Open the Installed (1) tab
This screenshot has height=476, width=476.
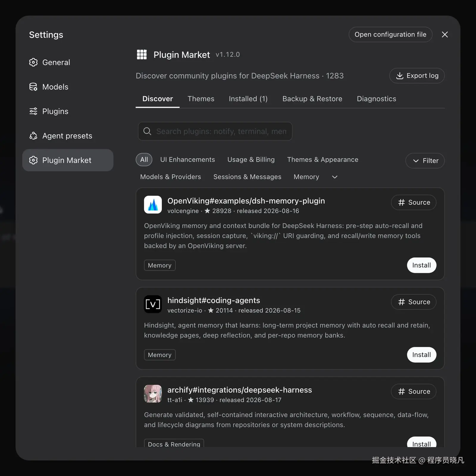(248, 99)
